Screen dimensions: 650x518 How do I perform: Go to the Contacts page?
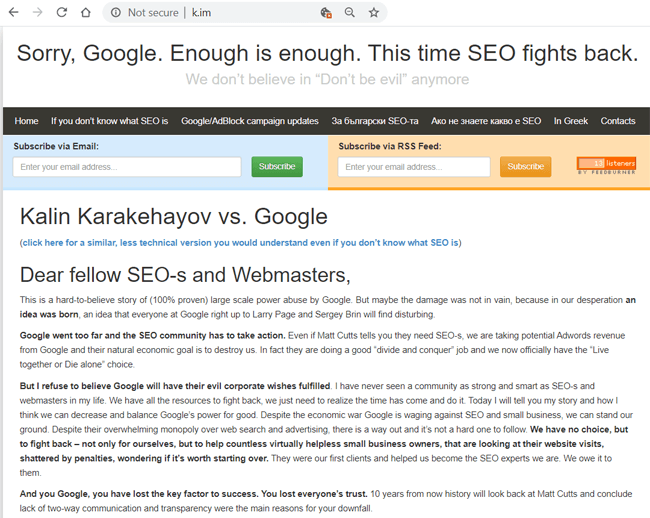point(618,121)
